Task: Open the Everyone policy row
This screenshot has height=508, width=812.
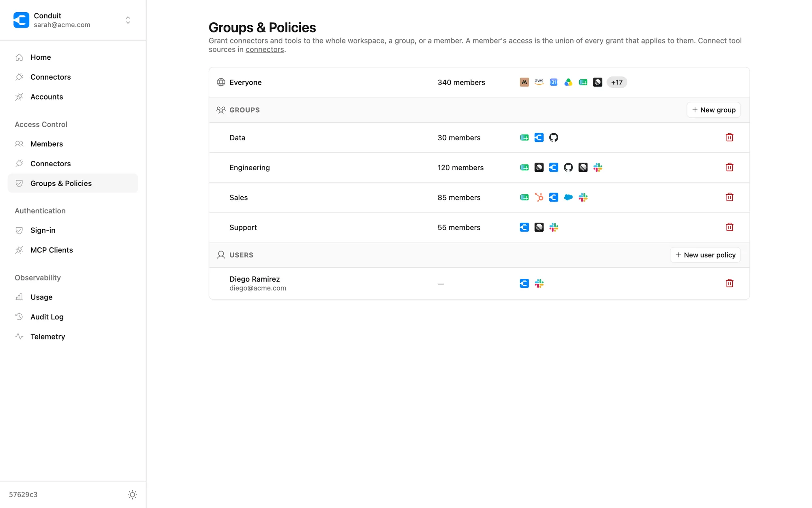Action: pos(479,82)
